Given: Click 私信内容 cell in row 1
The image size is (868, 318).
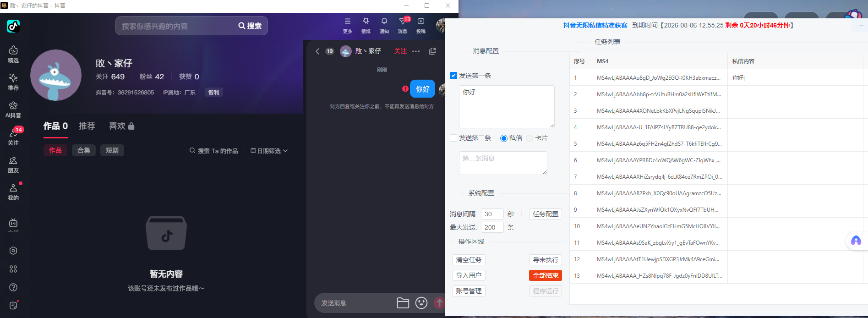Looking at the screenshot, I should coord(795,78).
